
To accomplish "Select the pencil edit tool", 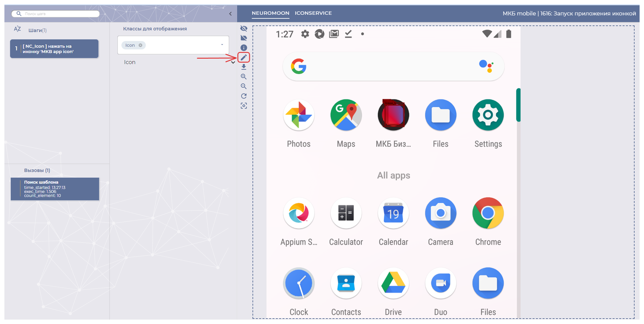I will pyautogui.click(x=243, y=57).
